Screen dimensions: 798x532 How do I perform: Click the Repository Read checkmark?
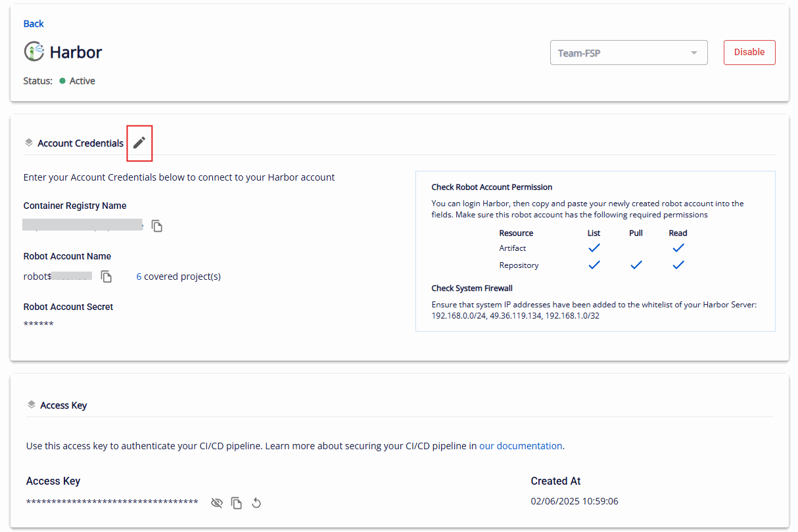(x=678, y=265)
